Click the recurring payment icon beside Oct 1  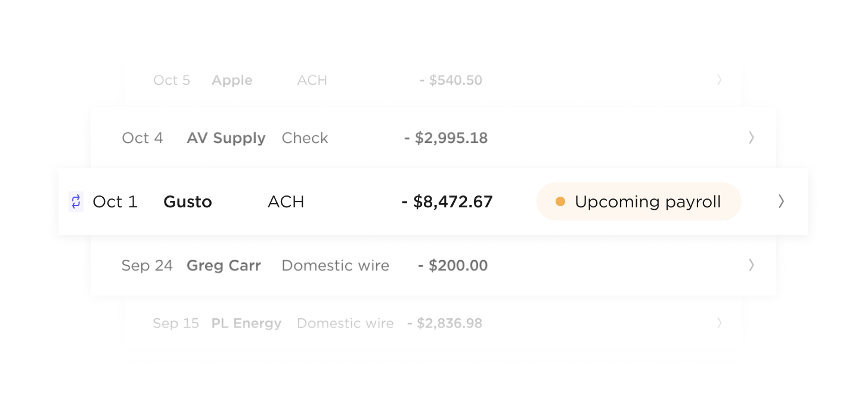click(x=76, y=201)
